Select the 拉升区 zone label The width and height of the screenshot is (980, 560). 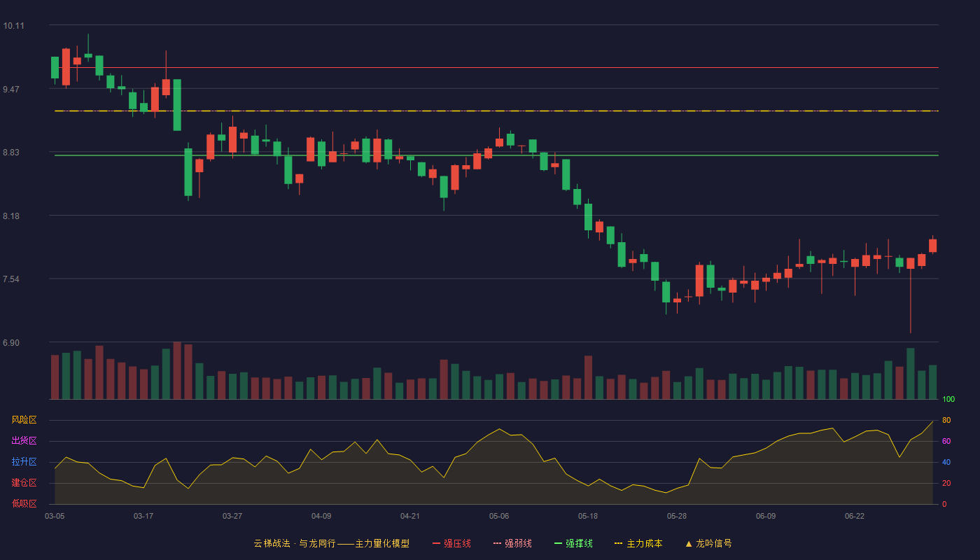click(24, 462)
